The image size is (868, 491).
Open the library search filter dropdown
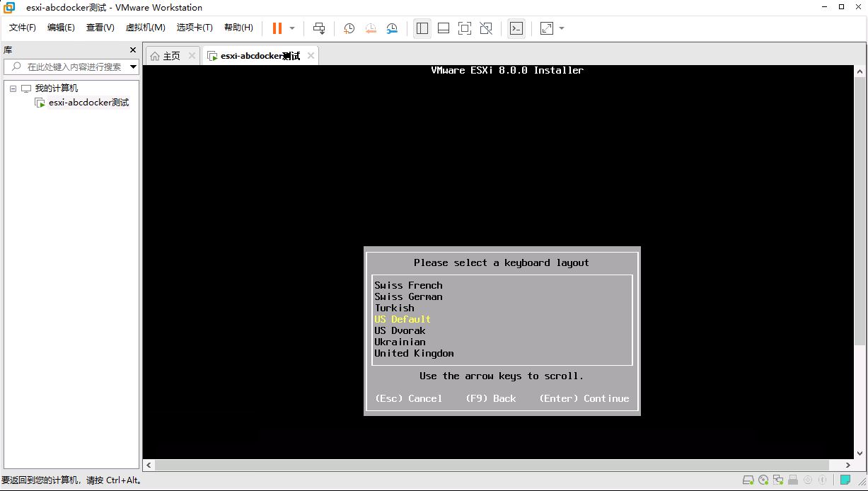pyautogui.click(x=133, y=67)
